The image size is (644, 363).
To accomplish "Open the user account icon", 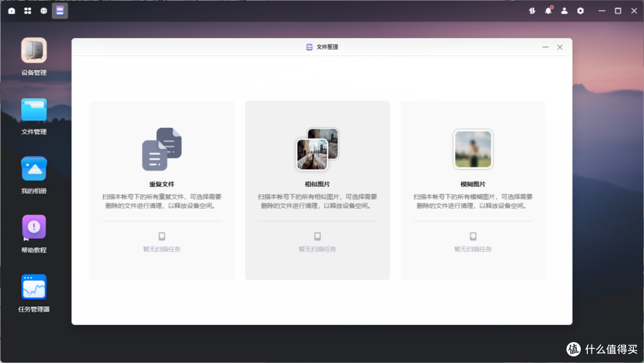I will coord(564,11).
